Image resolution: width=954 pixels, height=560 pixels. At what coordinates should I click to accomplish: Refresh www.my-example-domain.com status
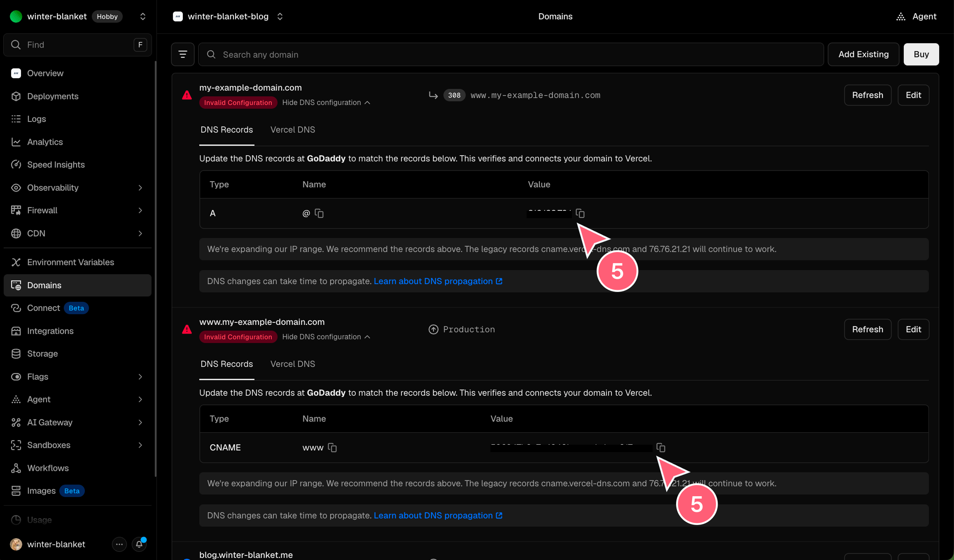click(x=868, y=329)
